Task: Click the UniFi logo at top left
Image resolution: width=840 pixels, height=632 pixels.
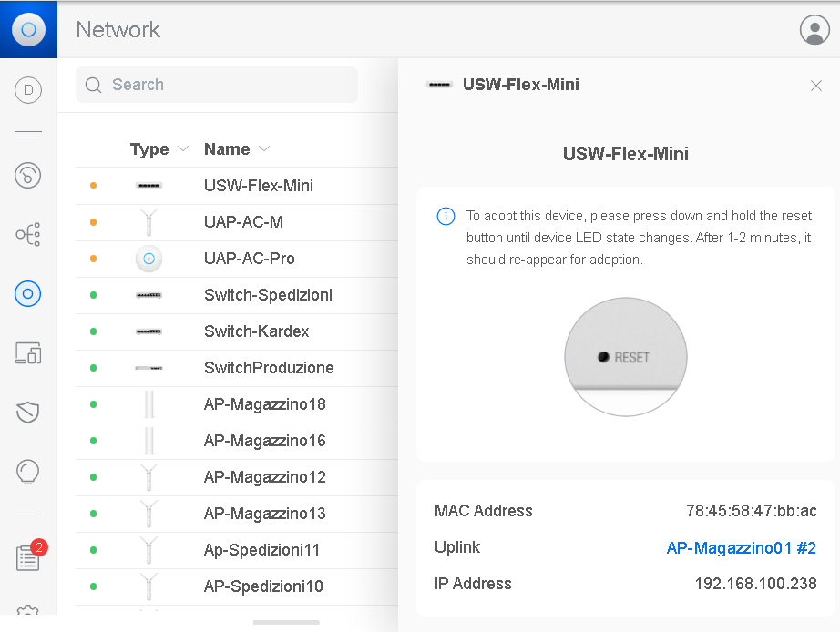Action: coord(28,29)
